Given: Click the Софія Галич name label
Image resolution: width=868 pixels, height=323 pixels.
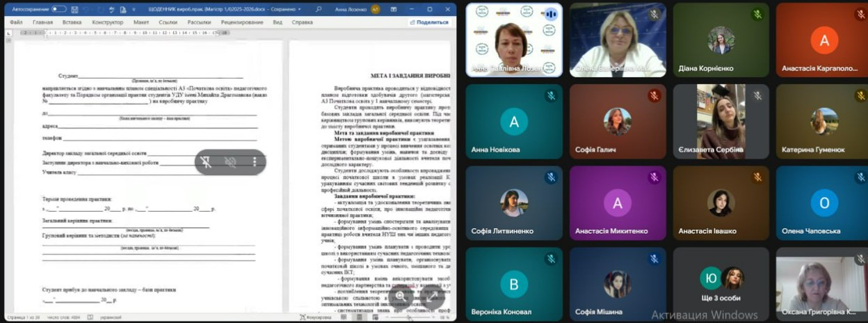Looking at the screenshot, I should 595,150.
